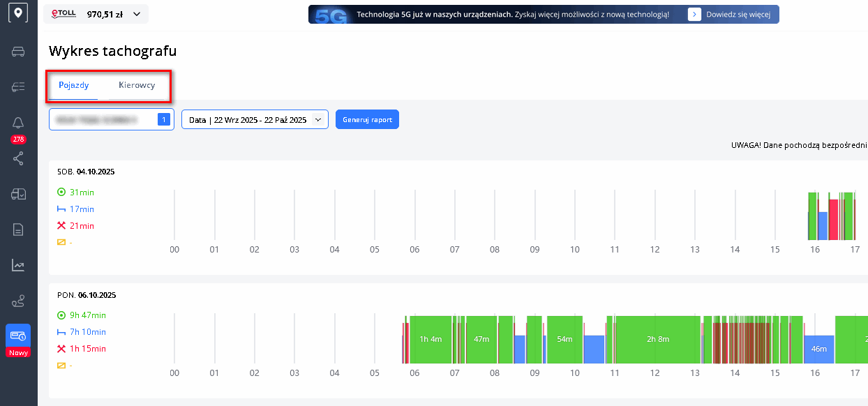Click the car vehicles sidebar icon
Image resolution: width=868 pixels, height=406 pixels.
18,52
